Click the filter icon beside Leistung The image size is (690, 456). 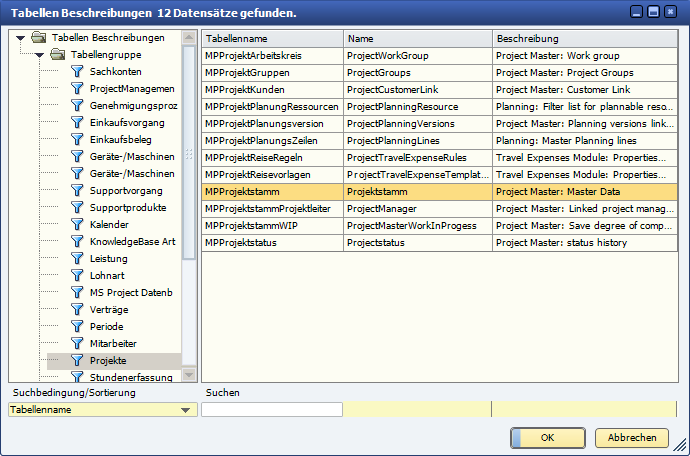tap(77, 258)
